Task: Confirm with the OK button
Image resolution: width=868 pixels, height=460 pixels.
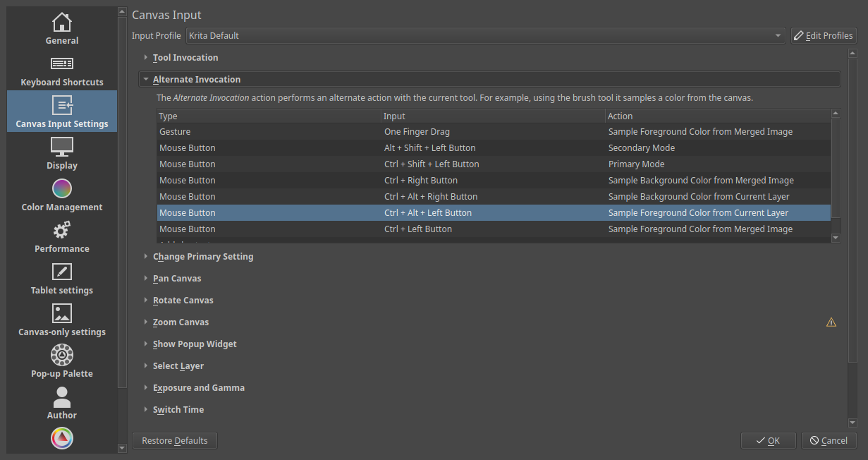Action: [x=768, y=441]
